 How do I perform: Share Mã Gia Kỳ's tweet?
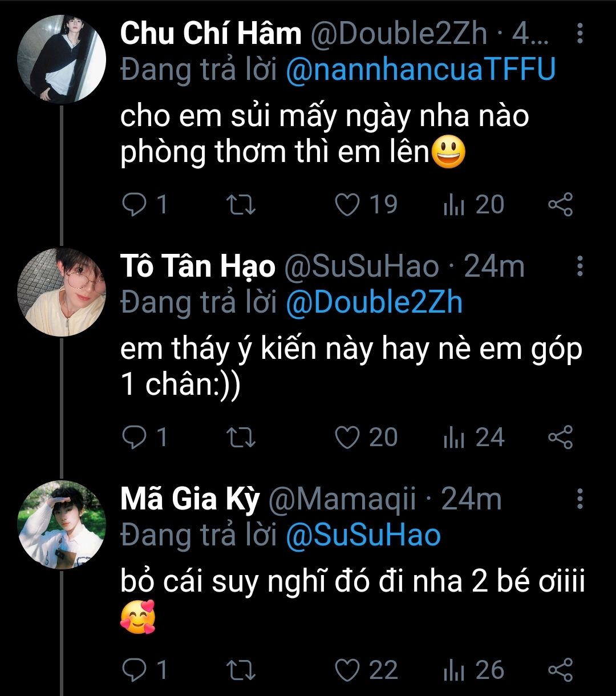(x=560, y=670)
